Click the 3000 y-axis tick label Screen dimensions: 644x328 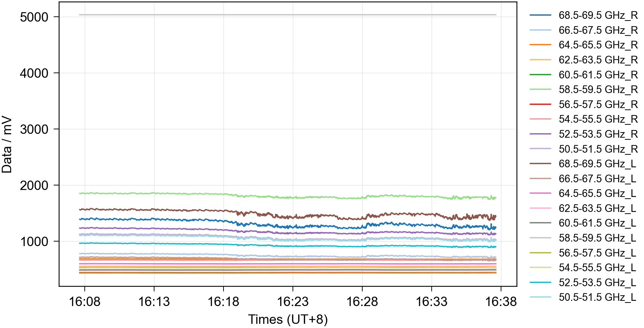[x=34, y=129]
